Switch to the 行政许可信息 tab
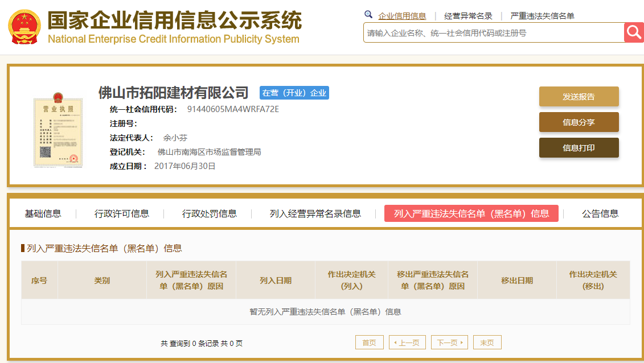The width and height of the screenshot is (644, 363). click(x=122, y=214)
